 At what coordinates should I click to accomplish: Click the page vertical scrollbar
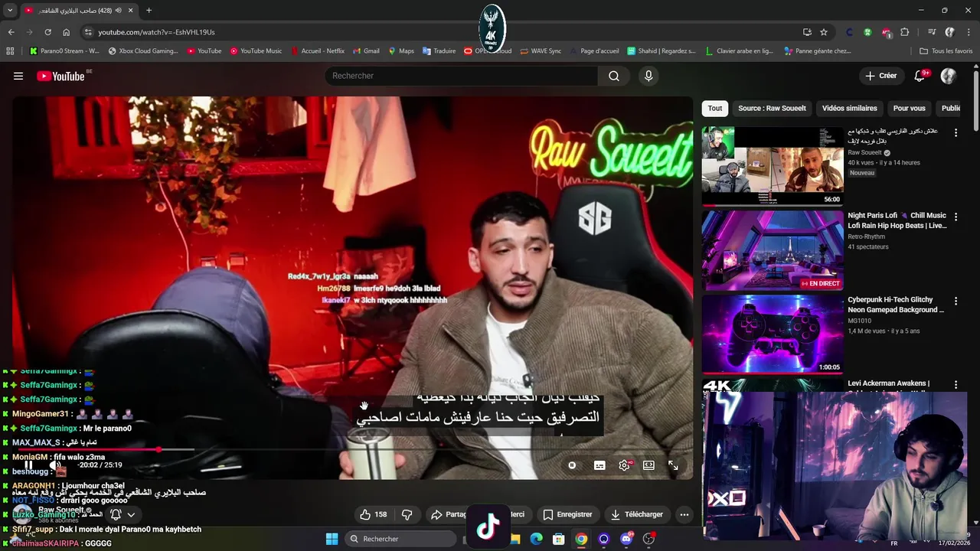point(976,99)
